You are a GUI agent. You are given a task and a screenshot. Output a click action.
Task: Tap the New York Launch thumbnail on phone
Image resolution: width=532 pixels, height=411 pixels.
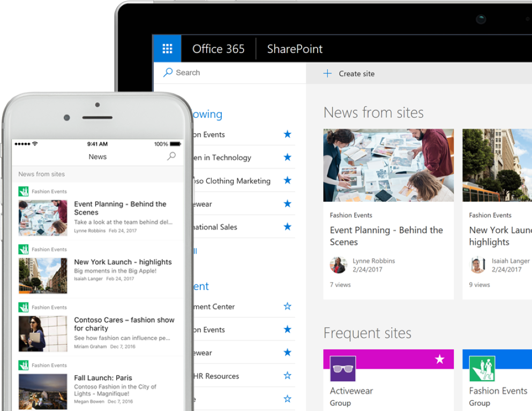pos(43,276)
